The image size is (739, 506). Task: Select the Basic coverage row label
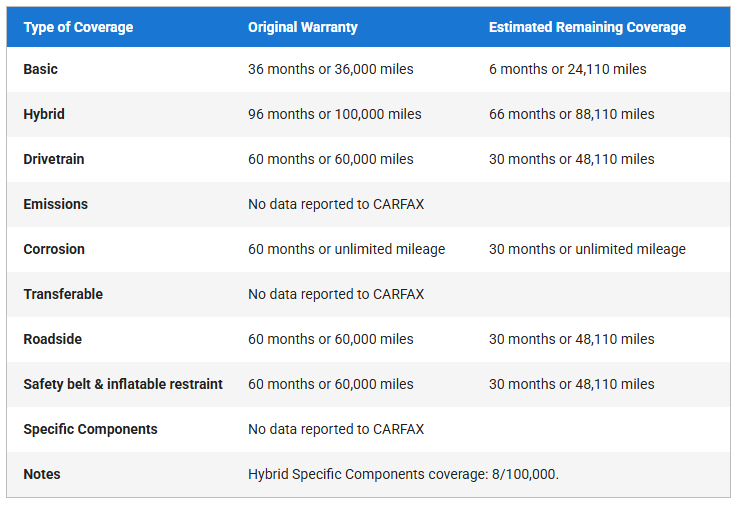click(x=41, y=69)
